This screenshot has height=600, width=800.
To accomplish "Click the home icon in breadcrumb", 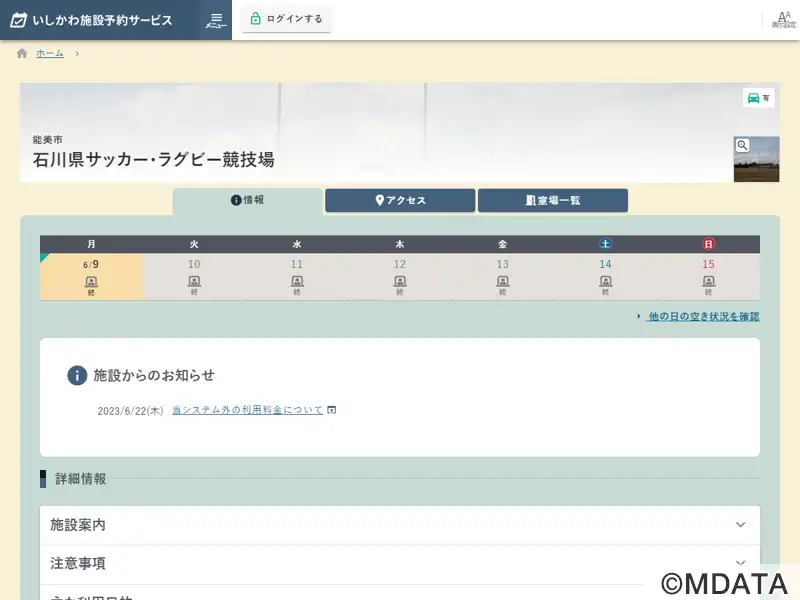I will [x=22, y=53].
